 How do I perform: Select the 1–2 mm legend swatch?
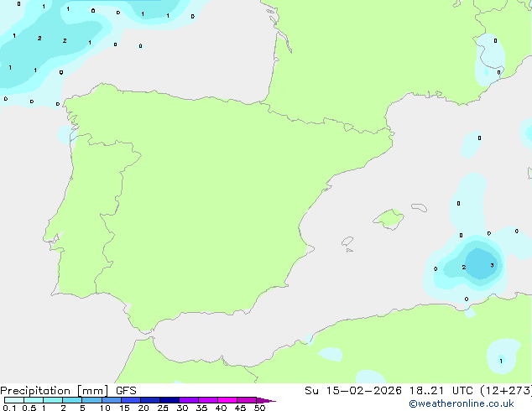click(53, 400)
